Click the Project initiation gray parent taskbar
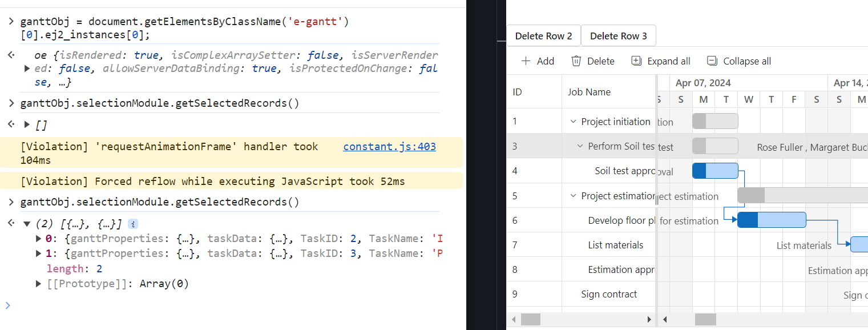Image resolution: width=868 pixels, height=330 pixels. pyautogui.click(x=715, y=121)
